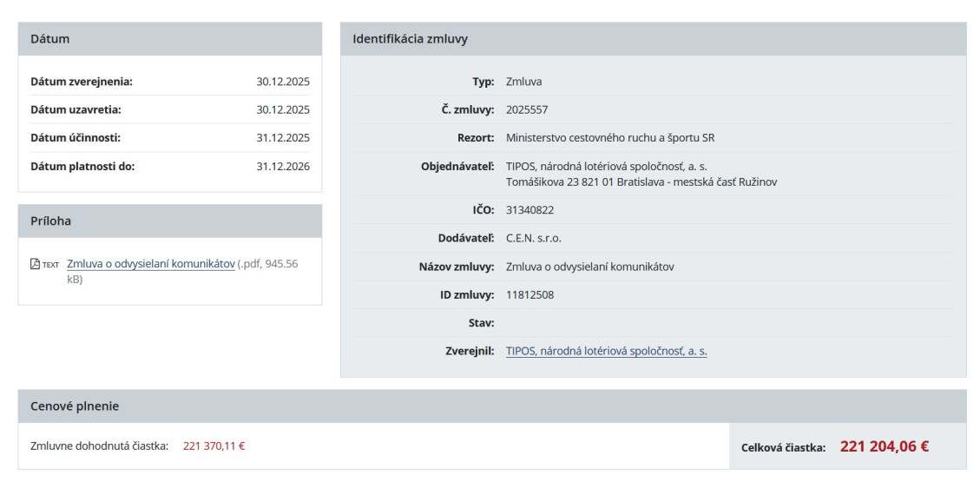Select the Názov zmluvy value text
Image resolution: width=980 pixels, height=482 pixels.
pos(590,267)
